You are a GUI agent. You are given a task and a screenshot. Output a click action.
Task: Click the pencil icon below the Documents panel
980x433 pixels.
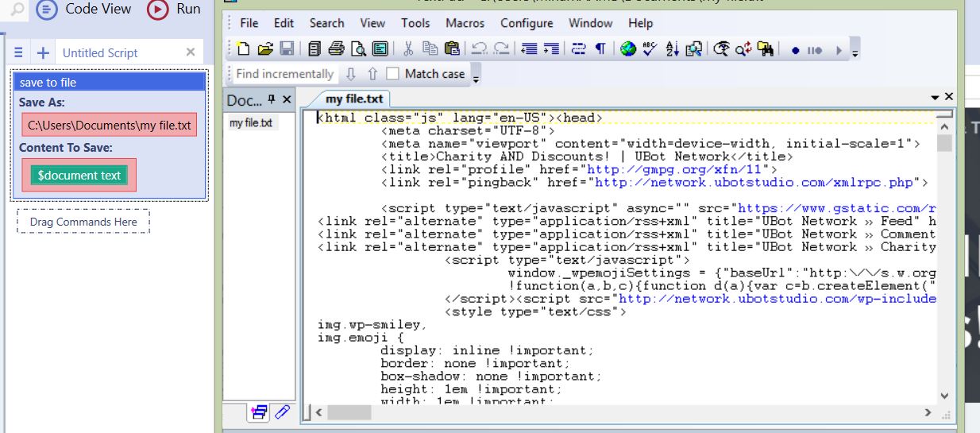click(281, 412)
